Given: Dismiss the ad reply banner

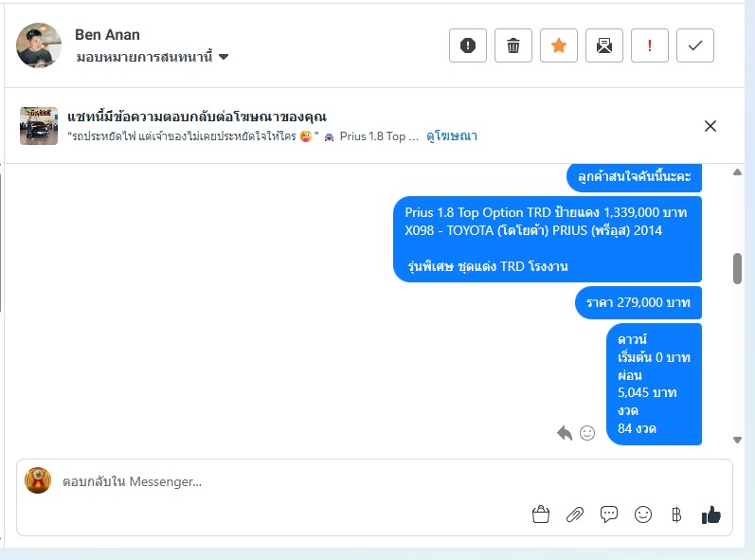Looking at the screenshot, I should point(710,126).
